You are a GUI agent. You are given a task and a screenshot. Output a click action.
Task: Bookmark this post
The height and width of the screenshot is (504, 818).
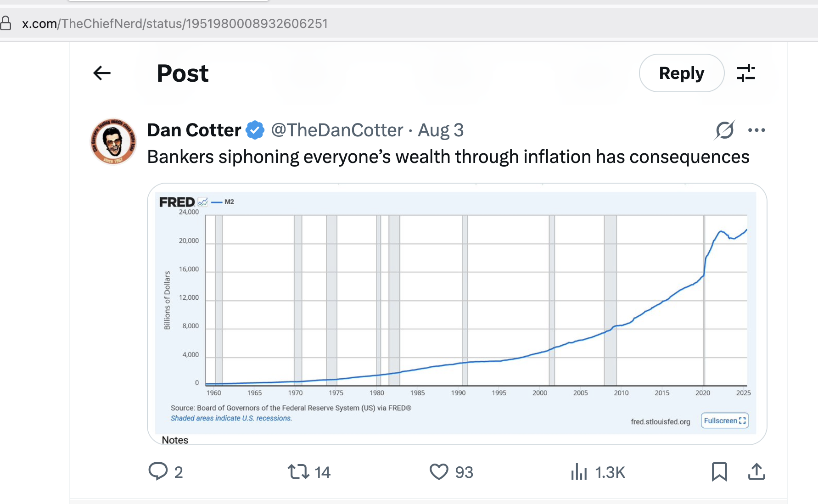click(719, 471)
